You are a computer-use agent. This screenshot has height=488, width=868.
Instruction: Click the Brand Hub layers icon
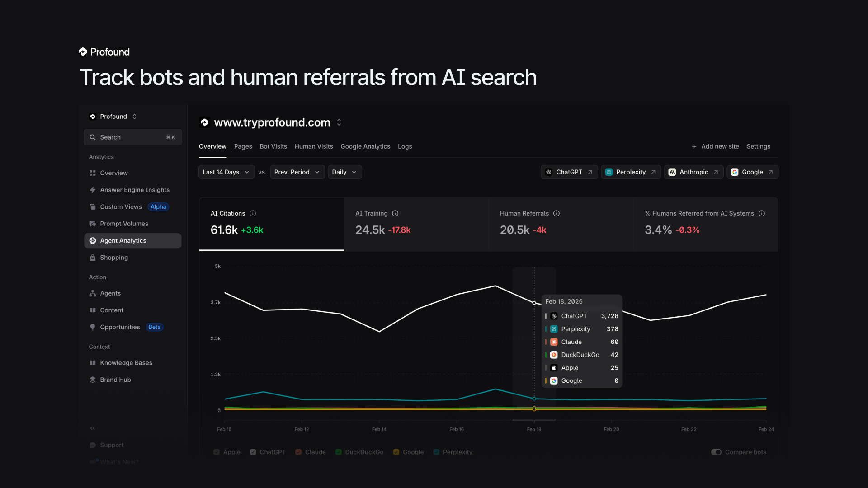(93, 380)
